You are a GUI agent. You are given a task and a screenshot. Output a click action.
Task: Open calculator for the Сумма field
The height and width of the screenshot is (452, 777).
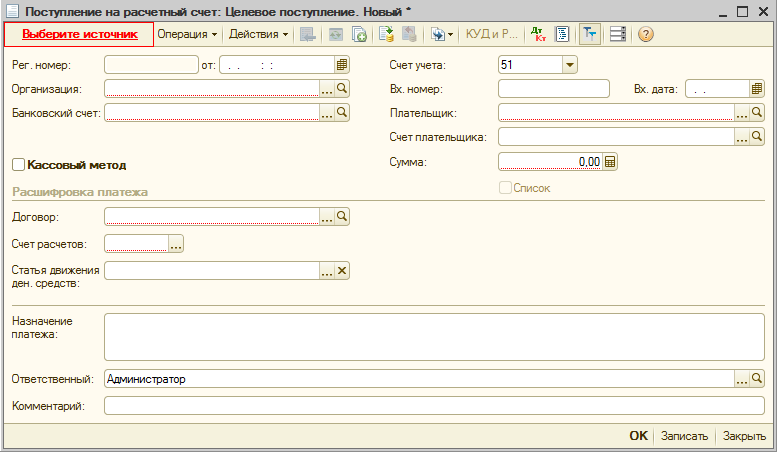coord(610,162)
